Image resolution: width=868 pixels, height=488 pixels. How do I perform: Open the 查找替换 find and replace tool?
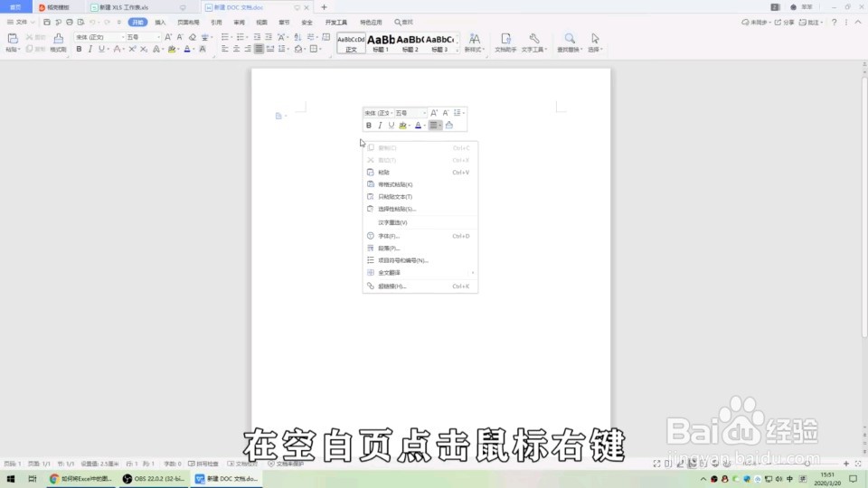[x=570, y=42]
